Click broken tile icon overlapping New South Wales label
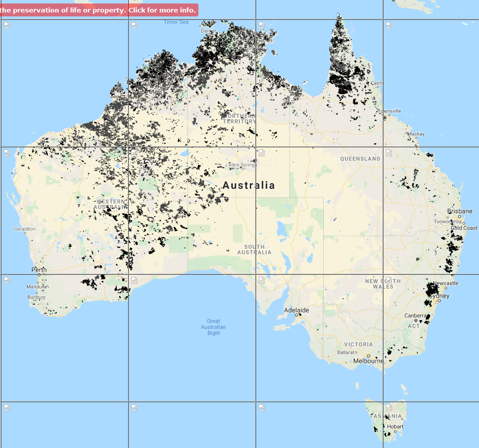Viewport: 479px width, 448px height. (x=389, y=280)
